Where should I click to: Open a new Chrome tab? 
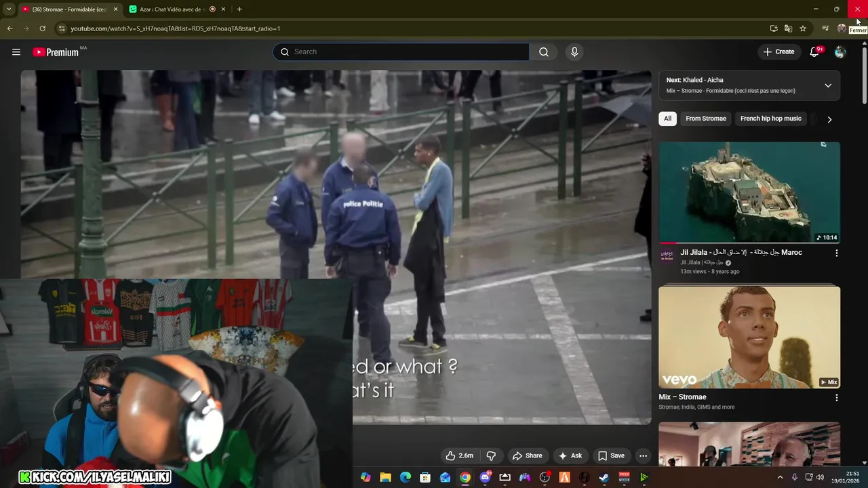[239, 9]
